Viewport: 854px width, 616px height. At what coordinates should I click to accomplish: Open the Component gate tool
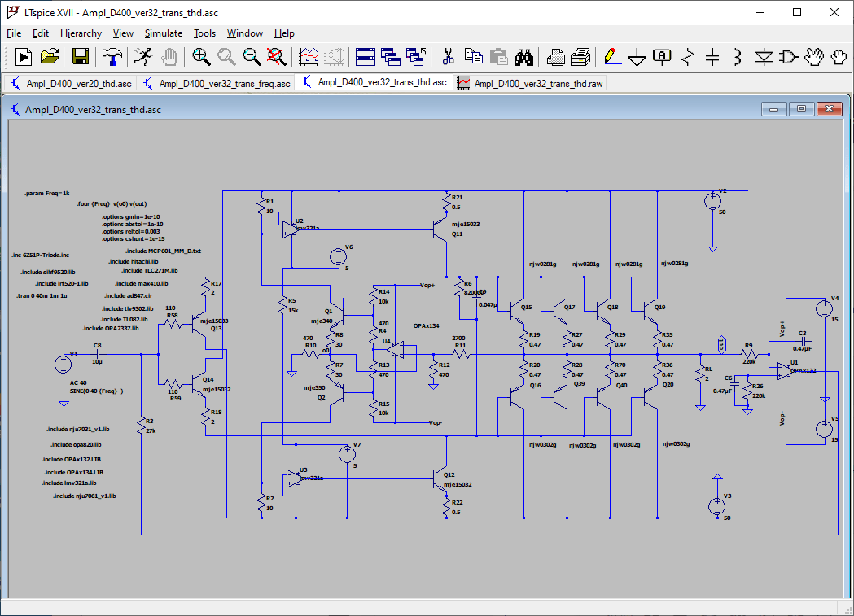789,57
